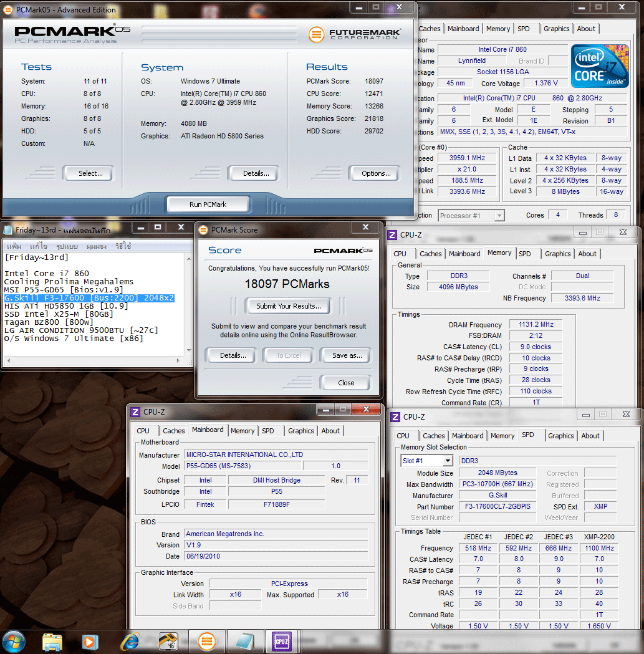Click the disabled To Excel button
The height and width of the screenshot is (654, 644).
pos(288,355)
